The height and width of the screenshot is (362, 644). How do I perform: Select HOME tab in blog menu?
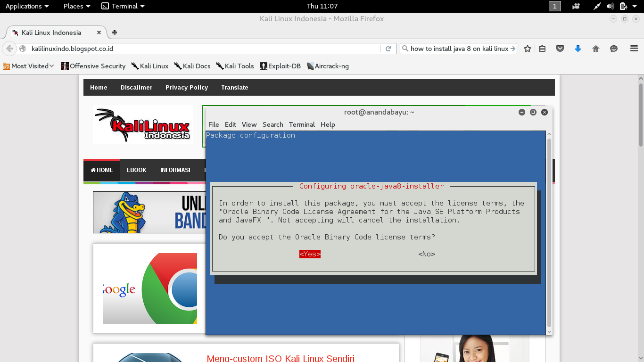(102, 170)
